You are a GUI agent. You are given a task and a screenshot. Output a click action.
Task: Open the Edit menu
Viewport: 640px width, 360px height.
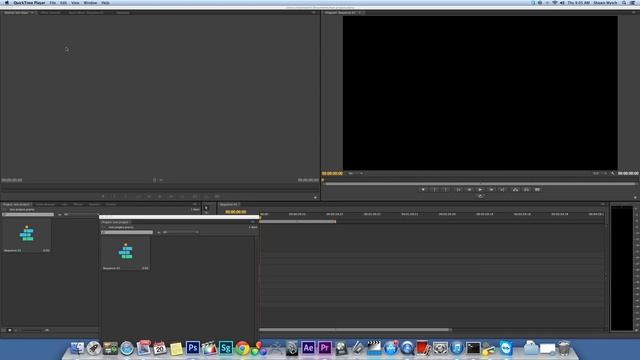(63, 3)
